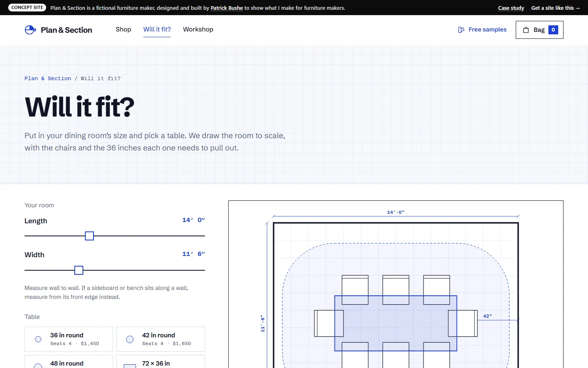
Task: Click the Width slider handle
Action: coord(79,270)
